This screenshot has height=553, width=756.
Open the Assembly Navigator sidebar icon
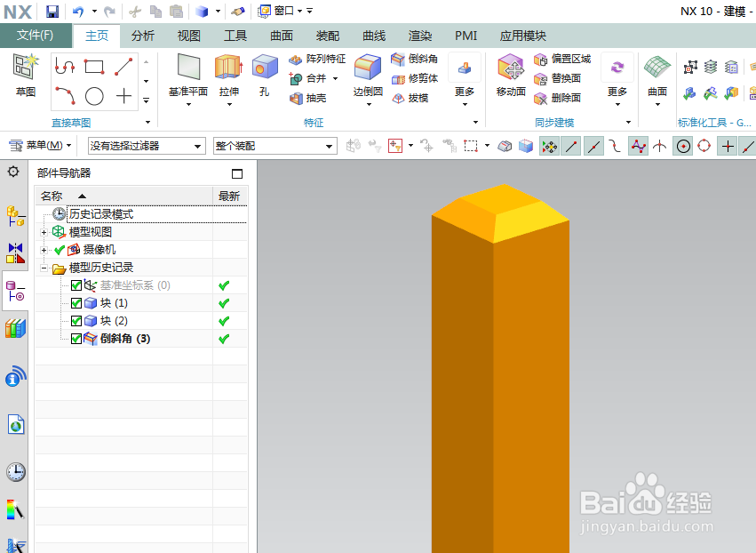pyautogui.click(x=15, y=216)
